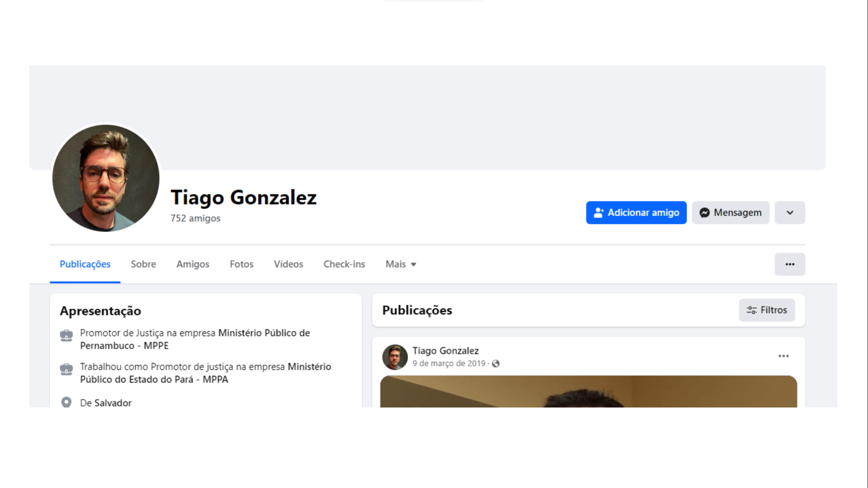Open the Amigos tab
This screenshot has height=488, width=868.
point(193,264)
